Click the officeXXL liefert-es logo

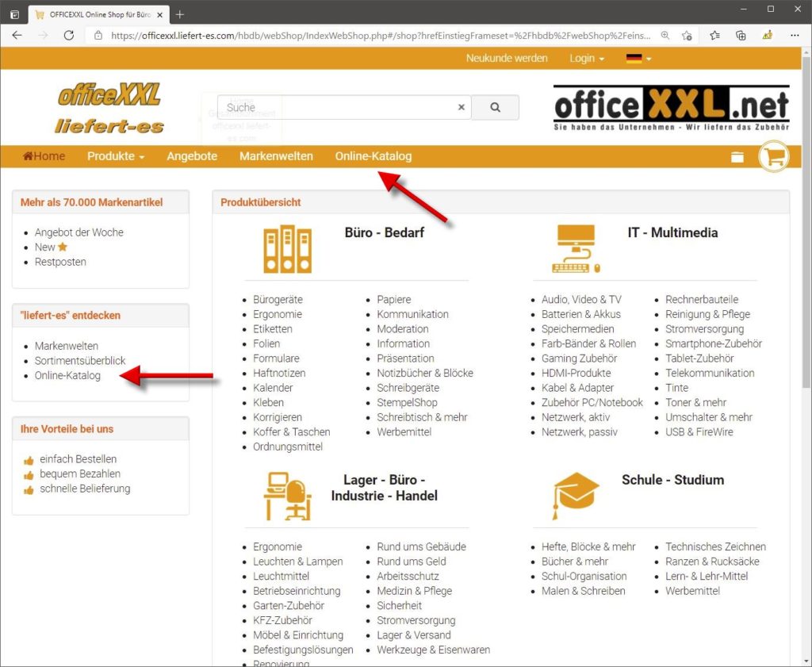109,108
